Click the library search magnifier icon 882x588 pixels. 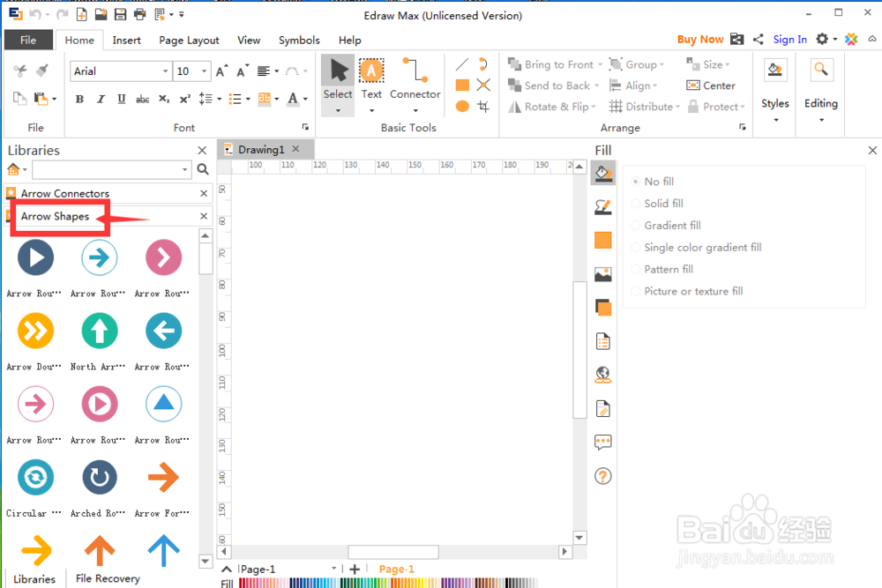(x=203, y=169)
